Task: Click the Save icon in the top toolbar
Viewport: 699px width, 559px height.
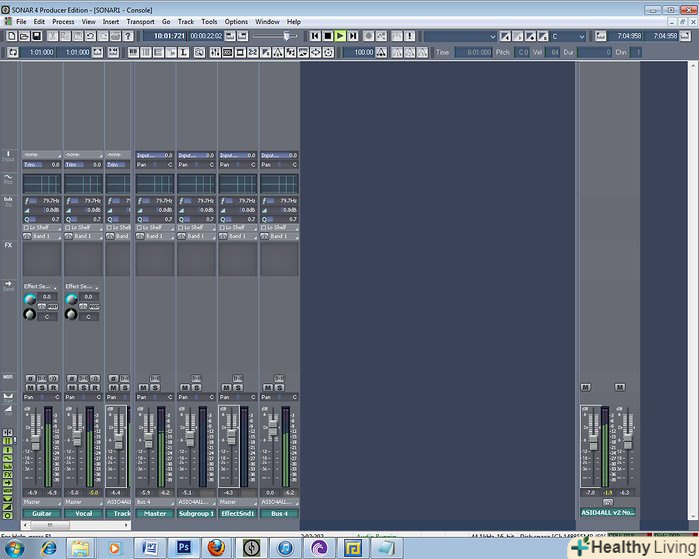Action: 38,35
